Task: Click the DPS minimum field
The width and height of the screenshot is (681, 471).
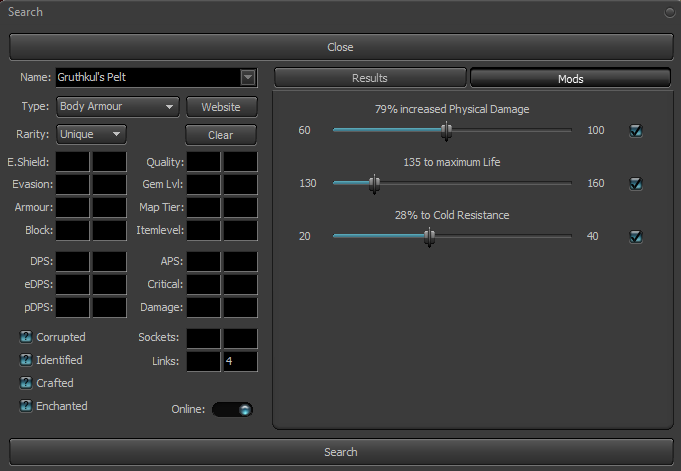Action: tap(73, 262)
